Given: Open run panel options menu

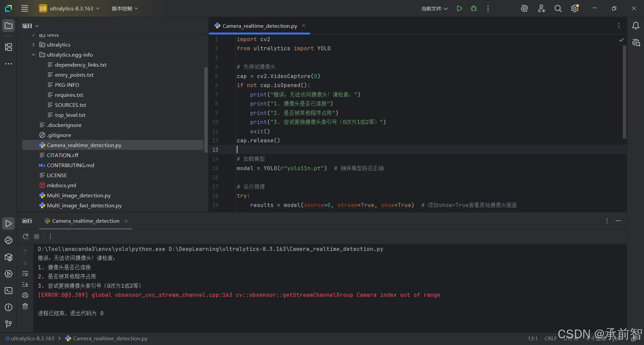Looking at the screenshot, I should tap(607, 221).
